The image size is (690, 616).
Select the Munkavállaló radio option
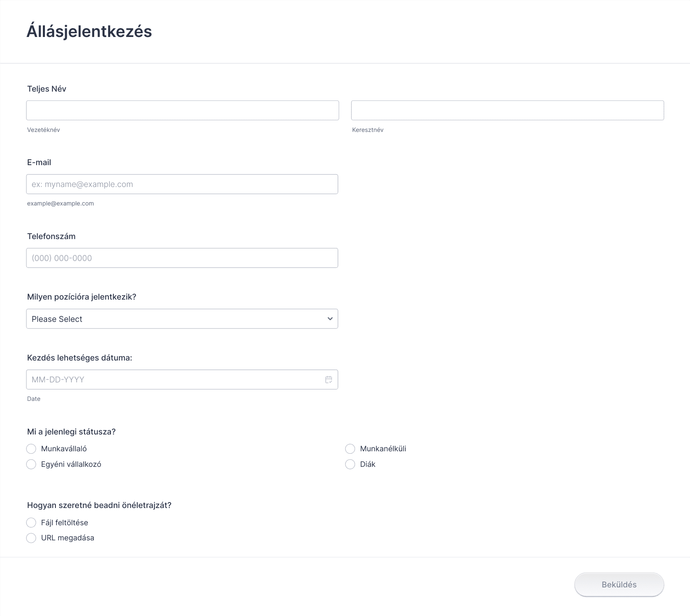pyautogui.click(x=32, y=449)
